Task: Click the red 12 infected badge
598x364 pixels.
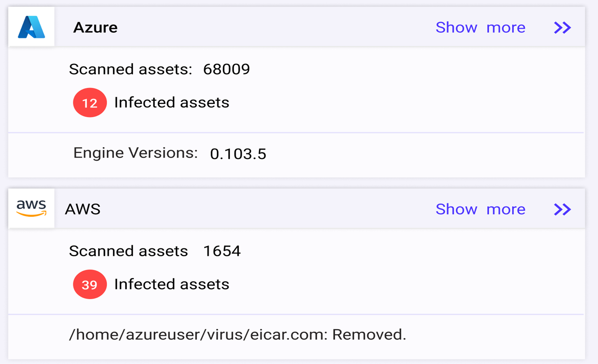Action: 90,102
